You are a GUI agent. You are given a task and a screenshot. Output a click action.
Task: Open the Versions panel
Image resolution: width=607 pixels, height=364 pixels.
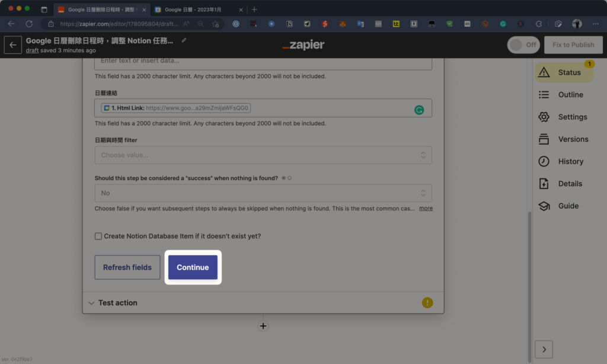tap(564, 139)
